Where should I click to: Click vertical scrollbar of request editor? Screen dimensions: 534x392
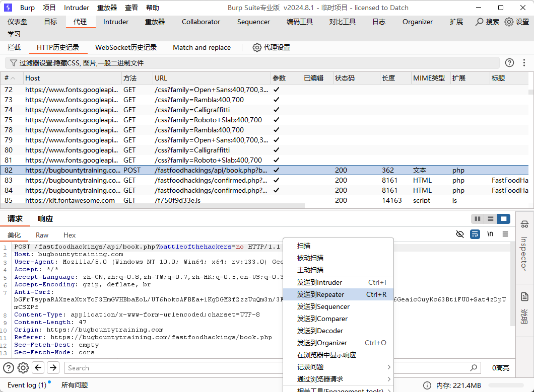(512, 284)
